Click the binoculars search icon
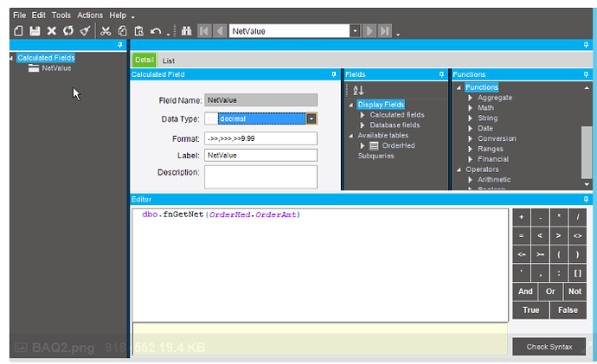Image resolution: width=597 pixels, height=364 pixels. pyautogui.click(x=186, y=31)
